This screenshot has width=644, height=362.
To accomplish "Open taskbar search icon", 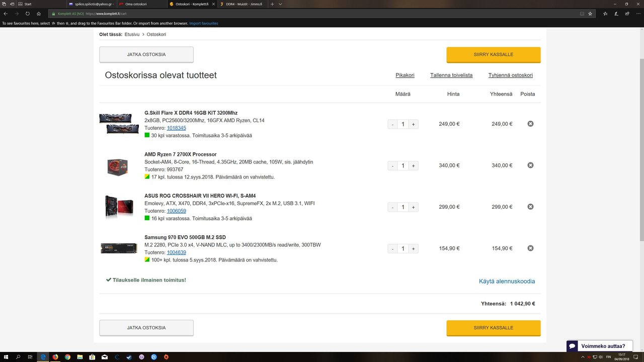I will (x=19, y=357).
